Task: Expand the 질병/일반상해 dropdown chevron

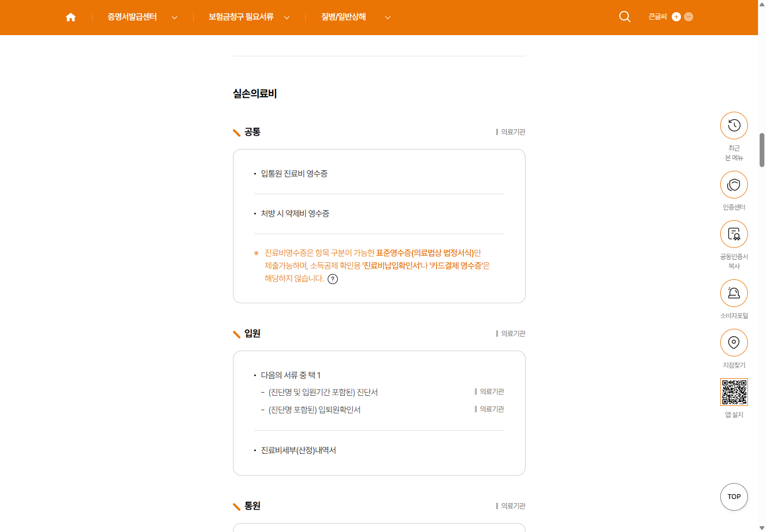Action: (388, 17)
